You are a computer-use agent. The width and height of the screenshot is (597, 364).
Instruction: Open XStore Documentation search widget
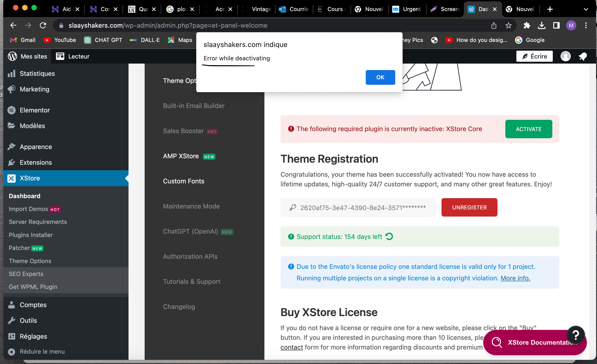point(528,342)
